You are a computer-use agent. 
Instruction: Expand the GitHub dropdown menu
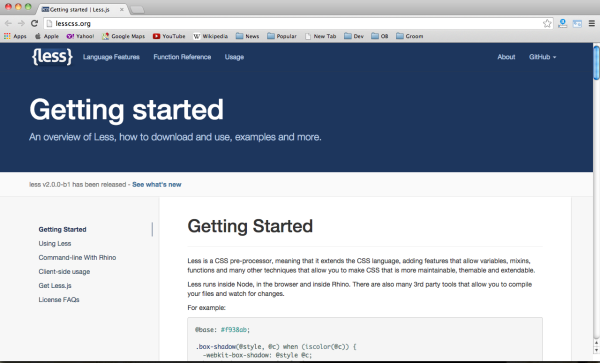tap(542, 57)
